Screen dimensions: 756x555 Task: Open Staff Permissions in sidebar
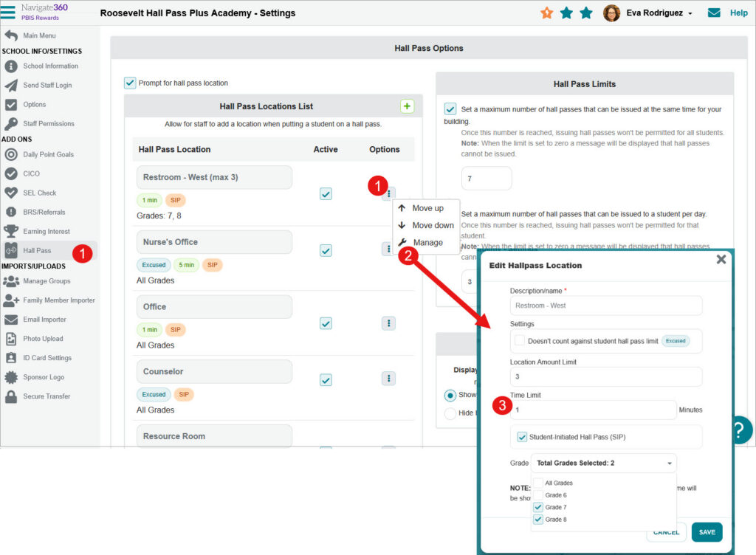(49, 124)
